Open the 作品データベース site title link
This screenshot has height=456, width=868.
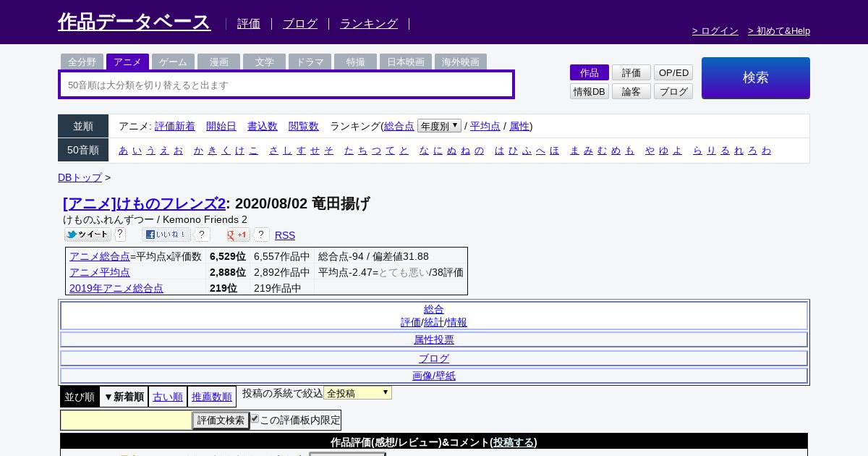pos(135,22)
